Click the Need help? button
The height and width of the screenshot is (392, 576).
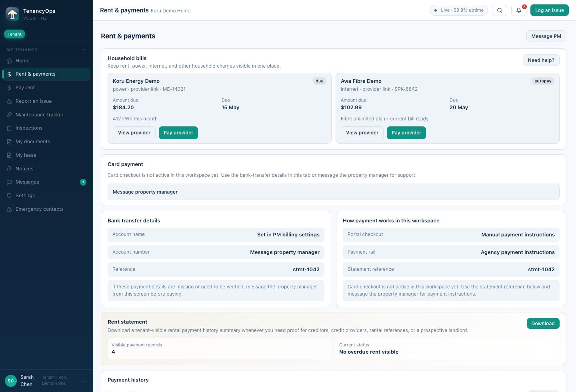coord(541,60)
